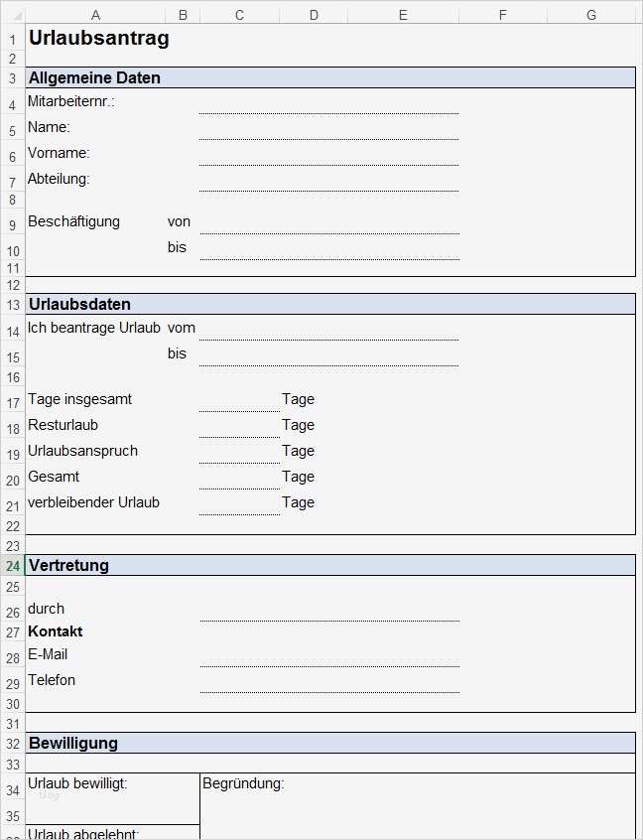643x840 pixels.
Task: Select the Vertretung section header
Action: tap(198, 564)
